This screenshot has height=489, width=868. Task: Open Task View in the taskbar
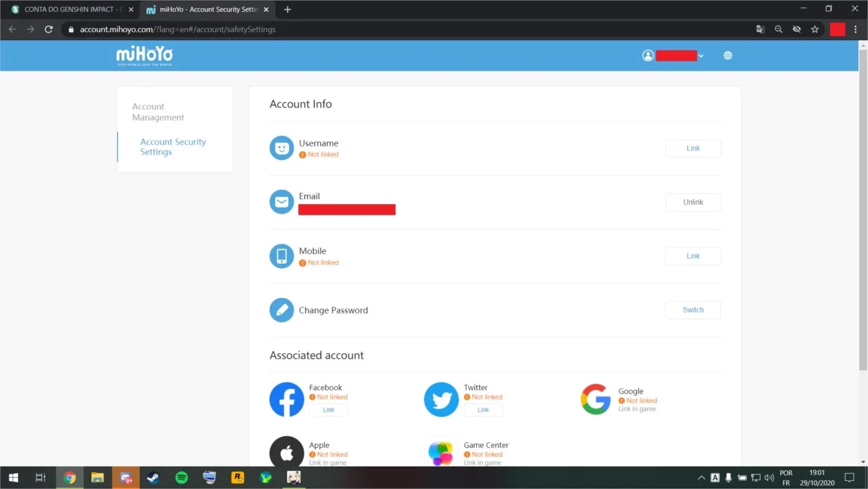40,478
